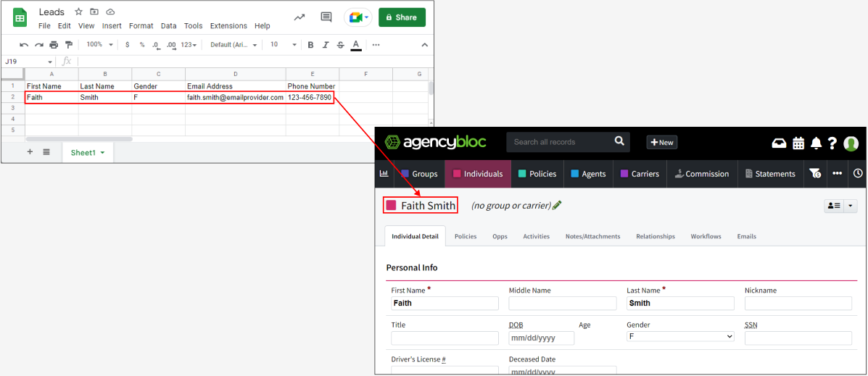This screenshot has height=376, width=868.
Task: Open the recent history clock icon
Action: click(x=857, y=174)
